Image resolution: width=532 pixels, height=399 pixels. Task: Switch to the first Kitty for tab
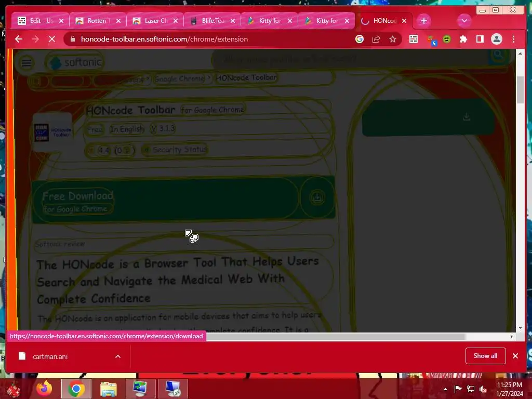(x=269, y=21)
